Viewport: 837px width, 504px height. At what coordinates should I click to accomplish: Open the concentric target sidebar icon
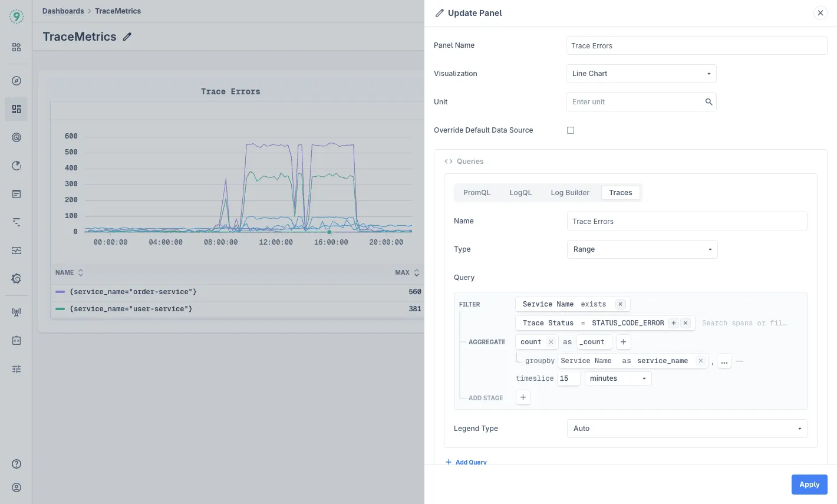17,137
